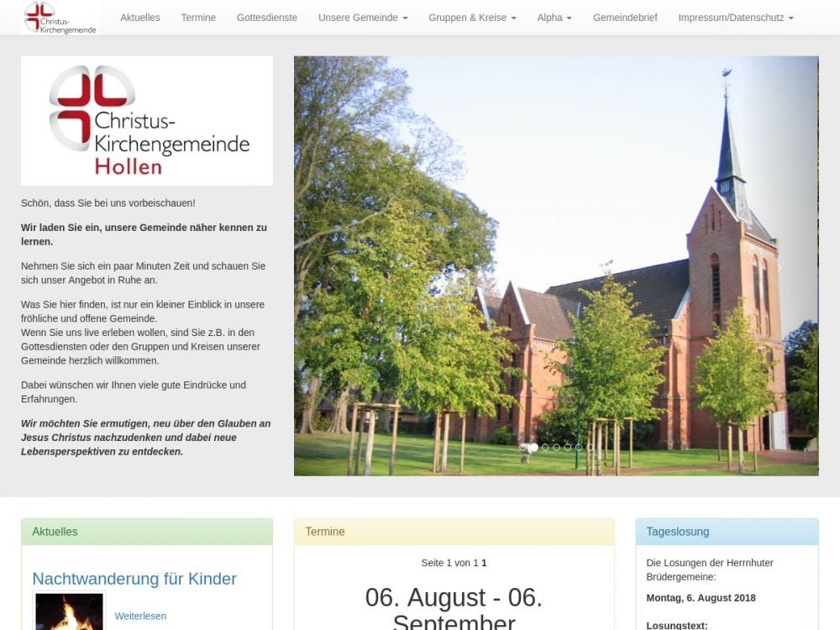Expand the Unsere Gemeinde dropdown
Screen dimensions: 840x630
pyautogui.click(x=363, y=18)
